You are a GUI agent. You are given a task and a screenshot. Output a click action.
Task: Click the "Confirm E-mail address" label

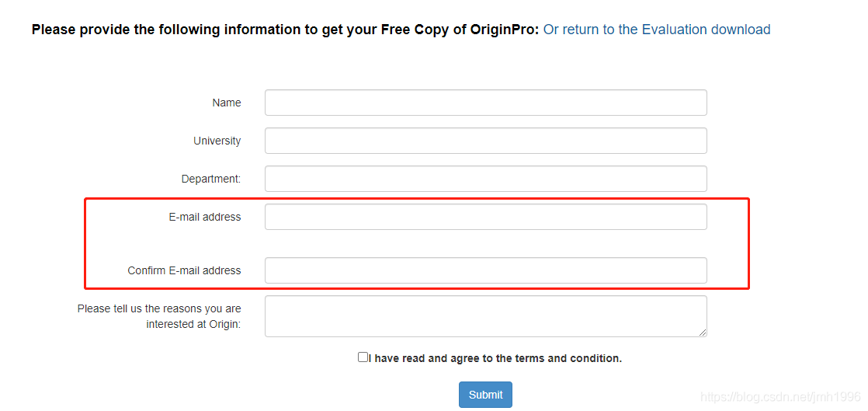click(x=185, y=270)
